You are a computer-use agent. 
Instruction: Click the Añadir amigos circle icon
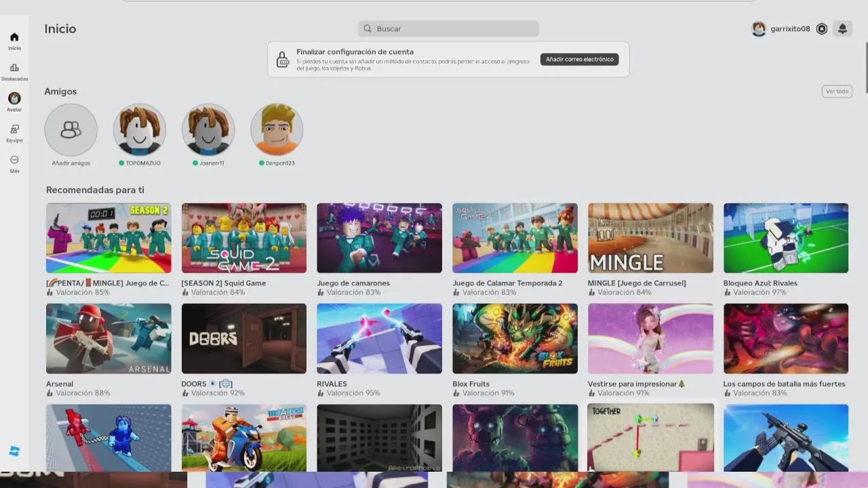[x=71, y=129]
